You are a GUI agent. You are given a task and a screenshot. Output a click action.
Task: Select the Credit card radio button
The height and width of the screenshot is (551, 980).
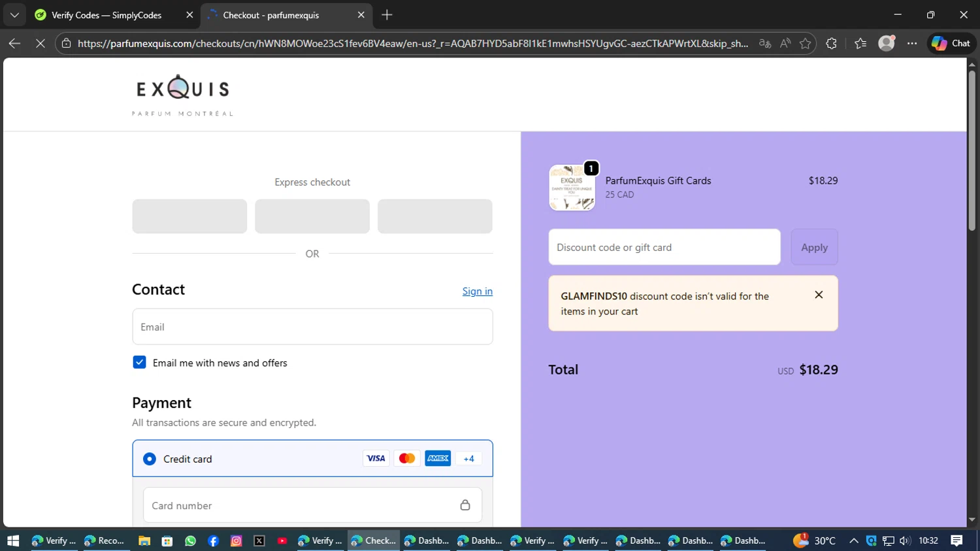pyautogui.click(x=150, y=459)
